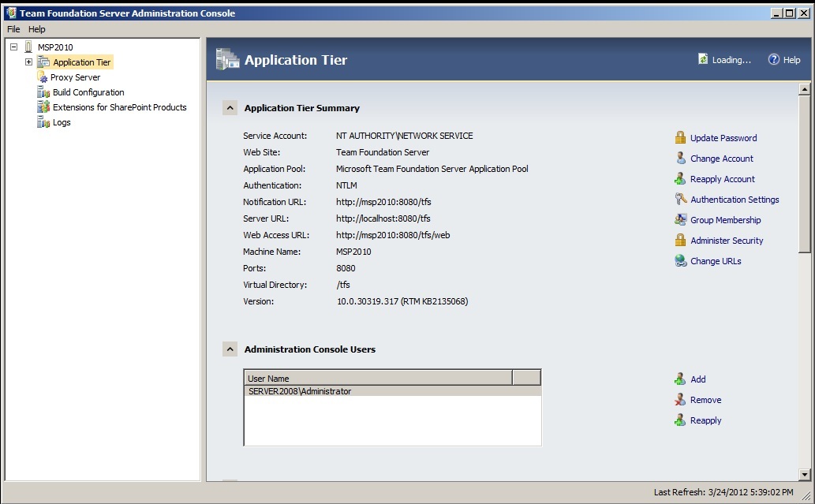
Task: Click the Authentication Settings keys icon
Action: tap(680, 199)
